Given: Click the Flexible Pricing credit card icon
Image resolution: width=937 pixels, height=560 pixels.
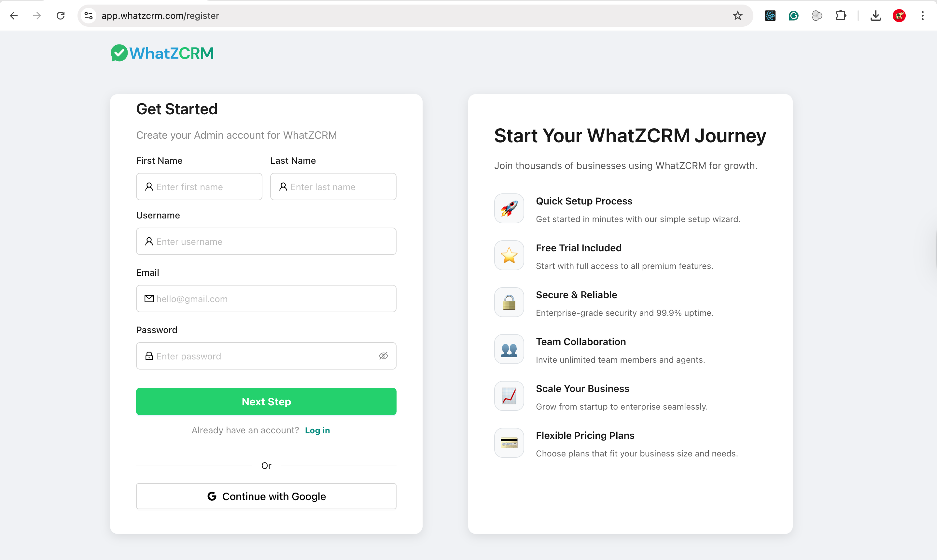Looking at the screenshot, I should point(509,443).
